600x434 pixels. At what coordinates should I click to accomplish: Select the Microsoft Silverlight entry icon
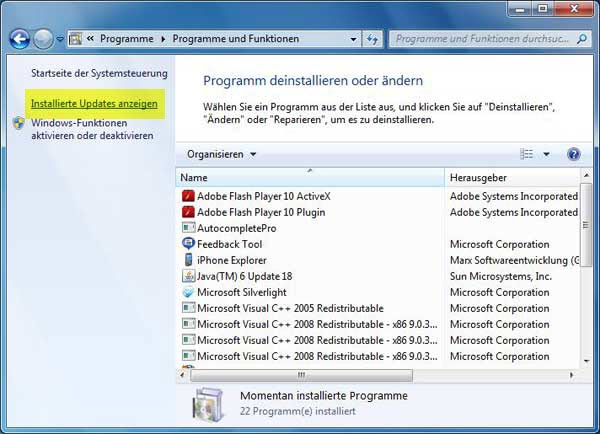pos(188,292)
